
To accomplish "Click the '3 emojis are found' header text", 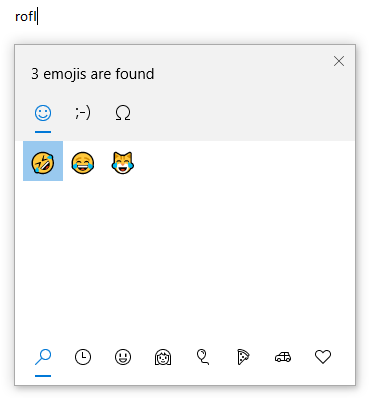I will tap(93, 74).
